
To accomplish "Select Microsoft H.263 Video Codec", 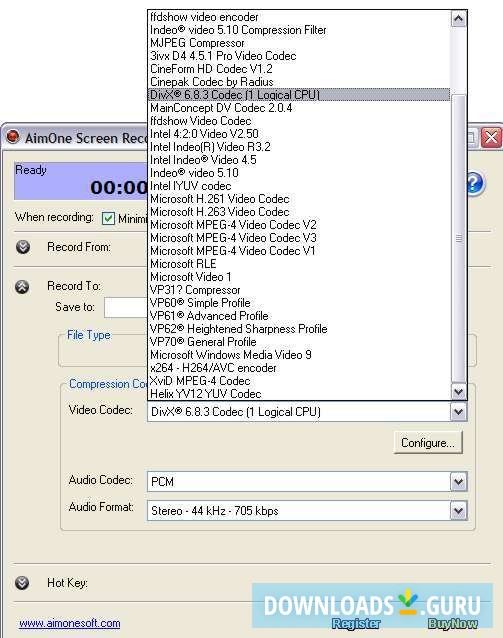I will coord(299,212).
